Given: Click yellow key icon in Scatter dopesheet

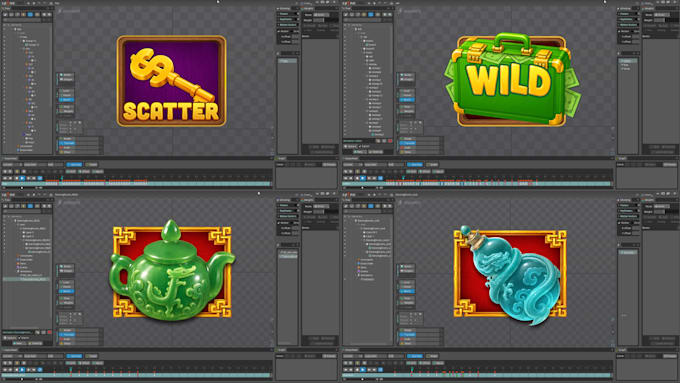Looking at the screenshot, I should coord(17,171).
